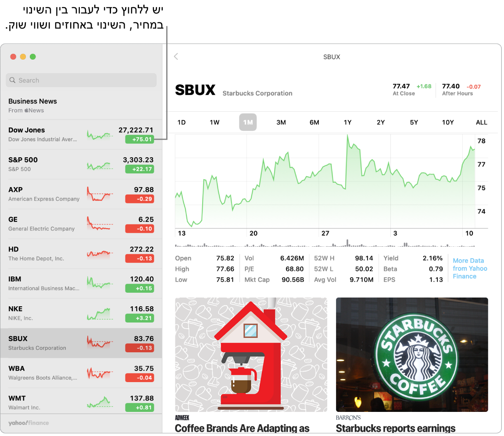Click the Yield value 2.16%
The height and width of the screenshot is (436, 504).
(433, 259)
